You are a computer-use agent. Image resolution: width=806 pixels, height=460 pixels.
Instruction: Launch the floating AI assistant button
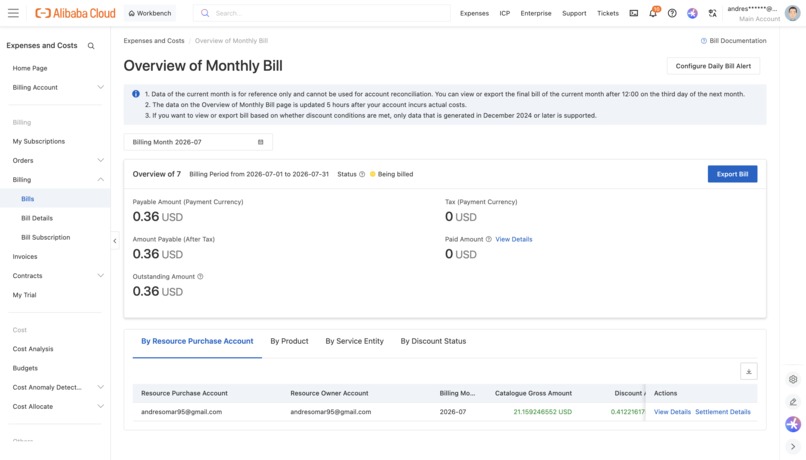click(x=793, y=424)
